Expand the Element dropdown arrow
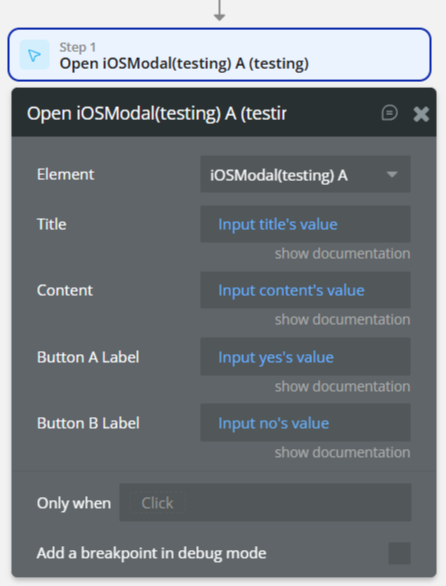This screenshot has width=446, height=586. [392, 175]
